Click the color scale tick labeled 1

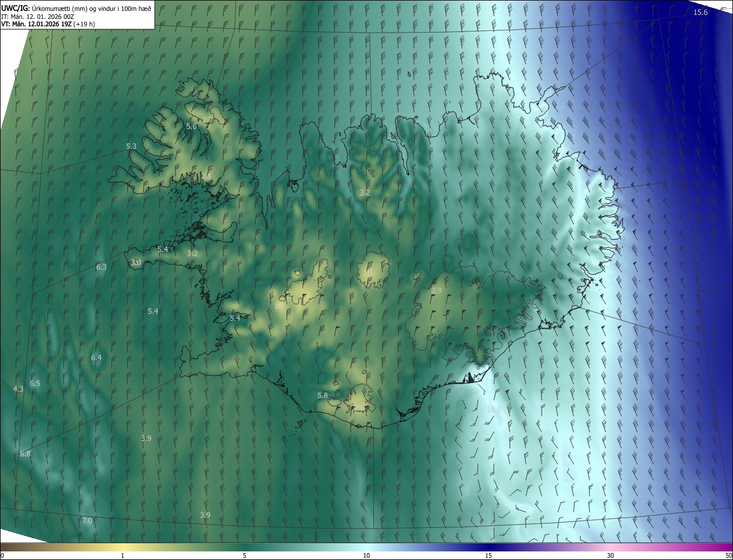[x=123, y=556]
